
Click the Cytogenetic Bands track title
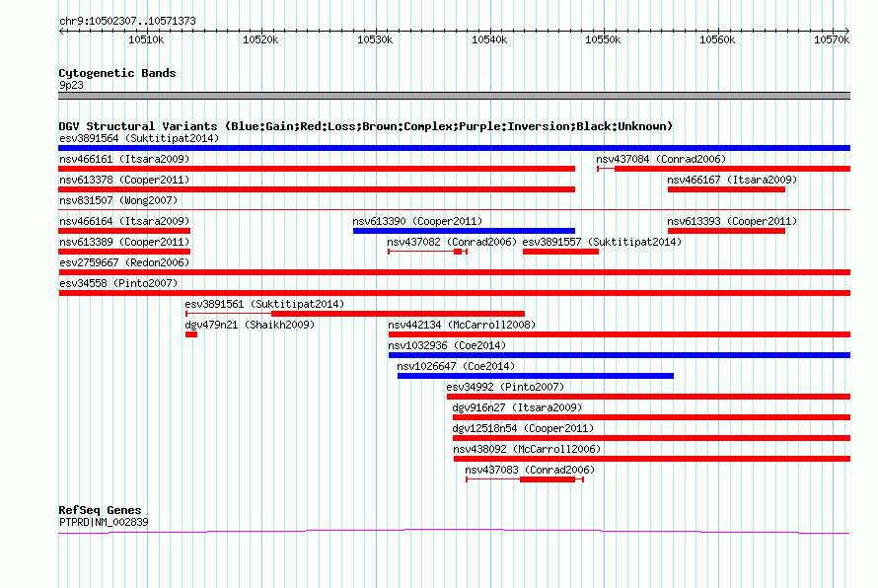(x=117, y=73)
